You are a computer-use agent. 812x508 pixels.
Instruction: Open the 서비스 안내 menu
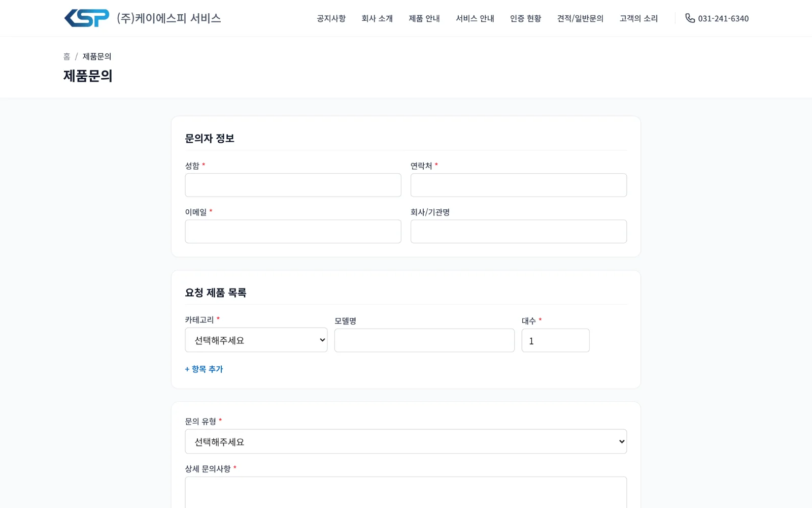475,18
